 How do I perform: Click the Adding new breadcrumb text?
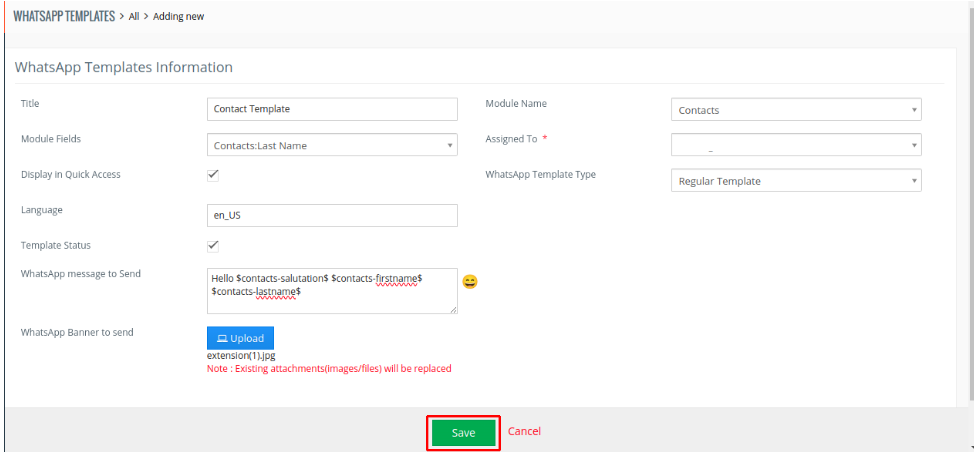[x=178, y=17]
